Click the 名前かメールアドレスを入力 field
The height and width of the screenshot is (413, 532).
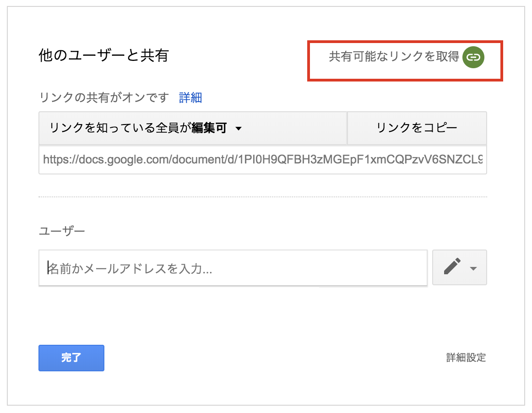(233, 268)
